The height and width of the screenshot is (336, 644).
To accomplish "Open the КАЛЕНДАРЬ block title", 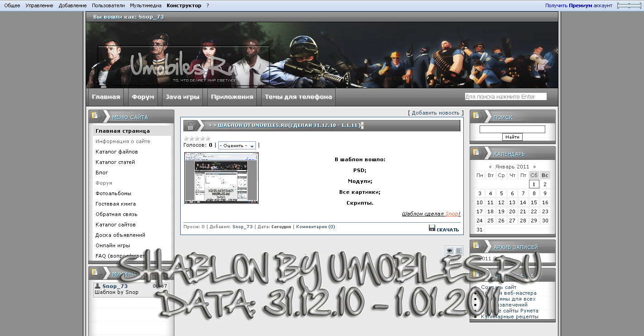I will (x=509, y=154).
